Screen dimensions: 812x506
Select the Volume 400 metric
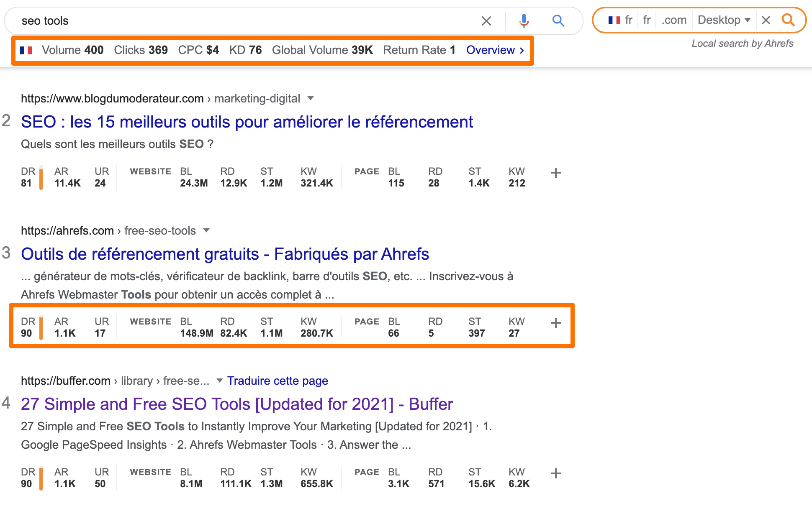pyautogui.click(x=72, y=50)
